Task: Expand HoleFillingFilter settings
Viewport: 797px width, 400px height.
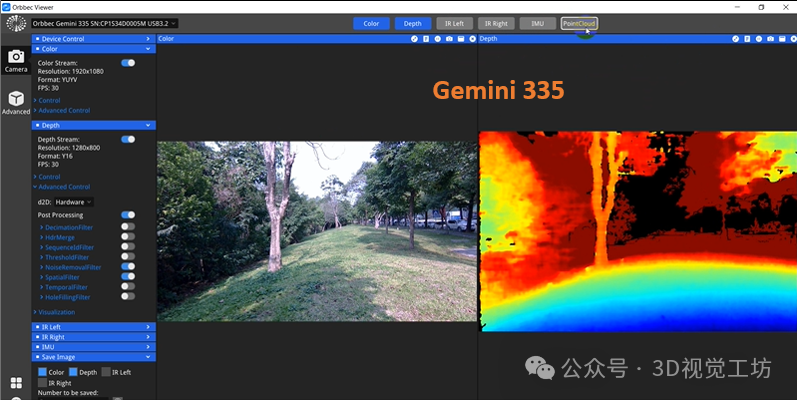Action: [65, 297]
